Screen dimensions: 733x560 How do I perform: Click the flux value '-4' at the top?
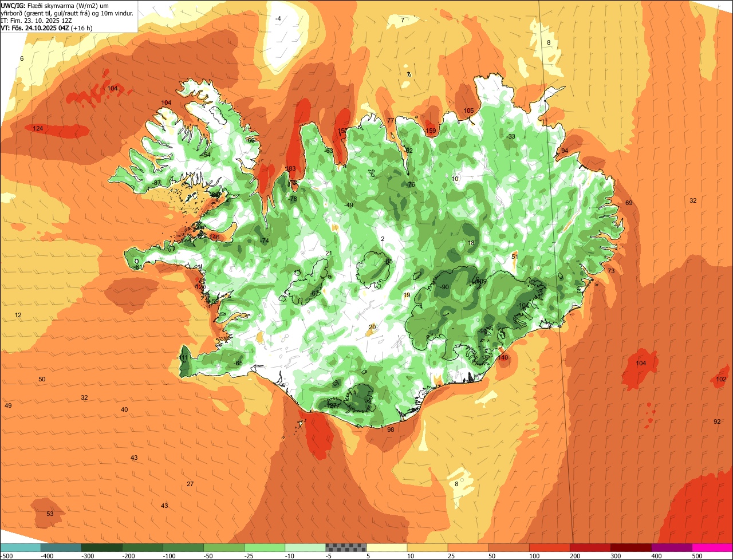click(278, 18)
